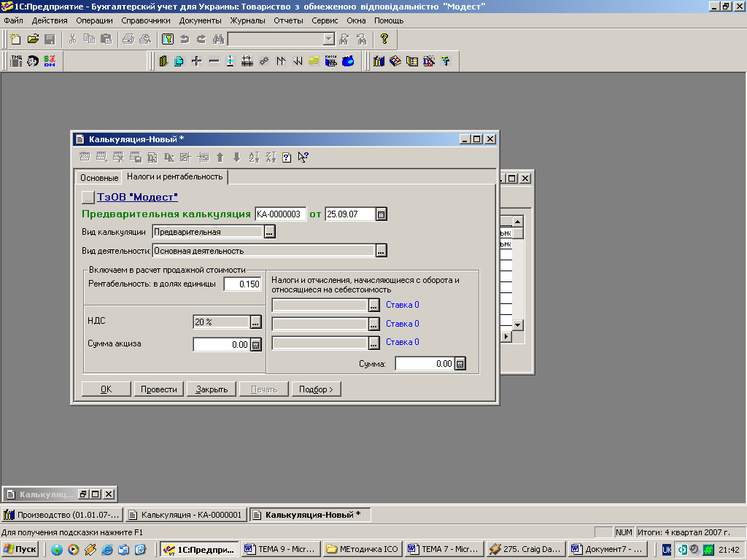Viewport: 747px width, 560px height.
Task: Expand the Подбор > button
Action: tap(317, 389)
